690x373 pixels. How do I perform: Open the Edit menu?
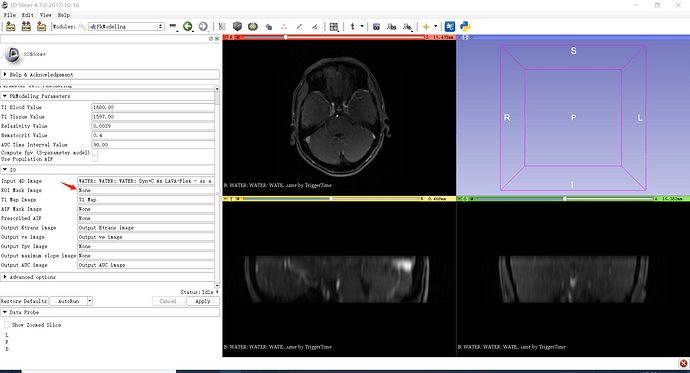tap(27, 15)
